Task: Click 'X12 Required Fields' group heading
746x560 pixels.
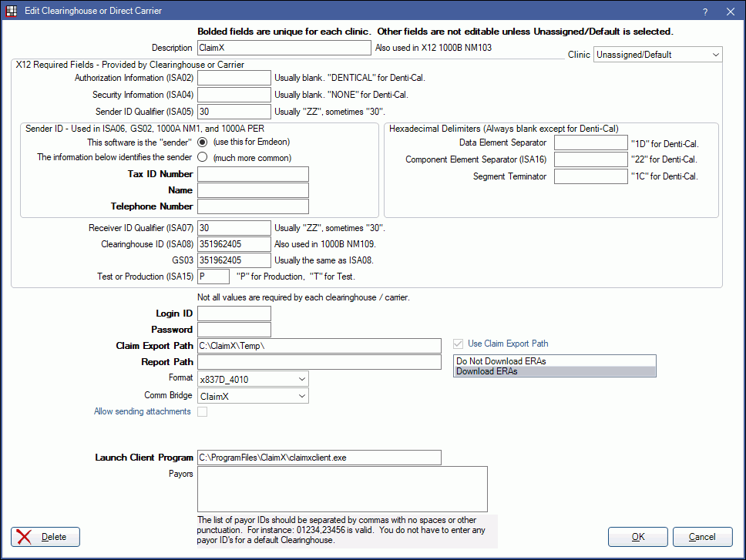Action: [x=130, y=65]
